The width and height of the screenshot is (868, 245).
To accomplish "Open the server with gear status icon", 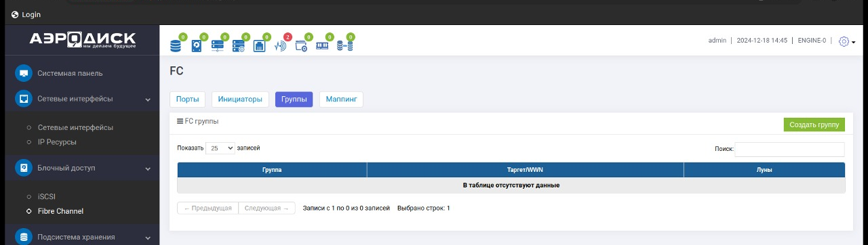I will [x=238, y=46].
